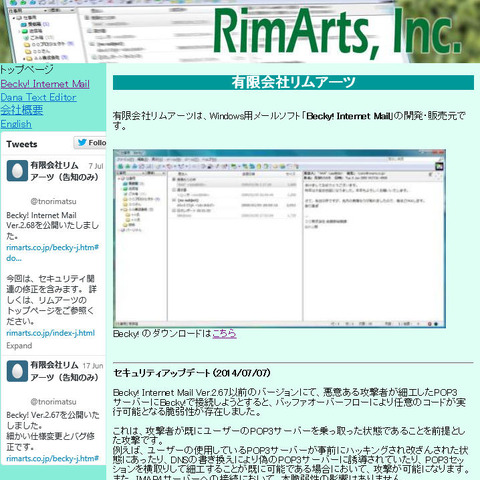Open the 会社概要 company profile link
The height and width of the screenshot is (480, 480).
coord(22,110)
